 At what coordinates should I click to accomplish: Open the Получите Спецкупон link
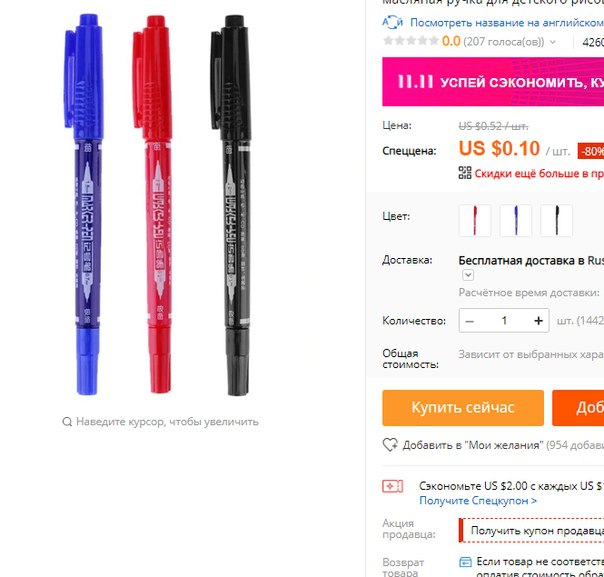(478, 501)
